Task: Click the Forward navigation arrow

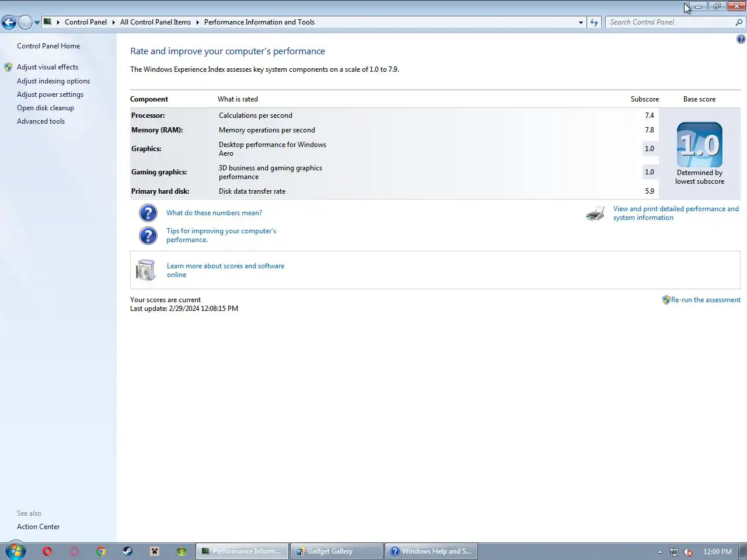Action: 25,22
